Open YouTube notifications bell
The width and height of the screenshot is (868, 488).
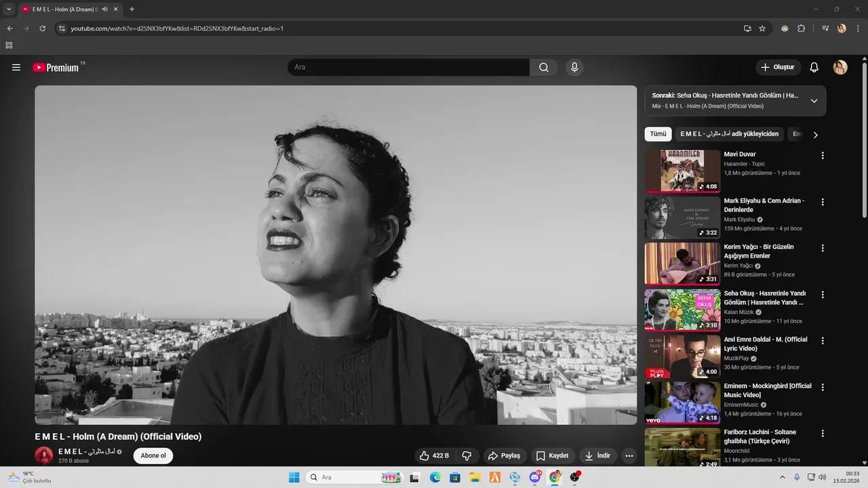[x=814, y=67]
